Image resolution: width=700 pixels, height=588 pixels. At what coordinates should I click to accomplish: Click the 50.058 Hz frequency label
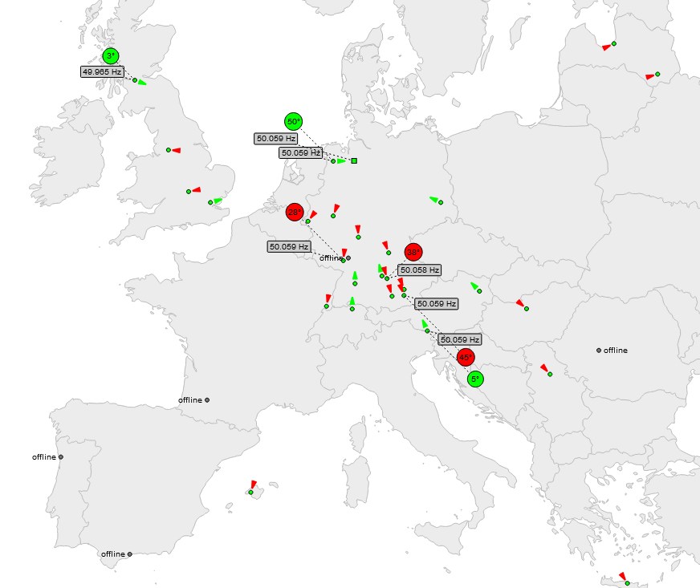click(x=419, y=270)
